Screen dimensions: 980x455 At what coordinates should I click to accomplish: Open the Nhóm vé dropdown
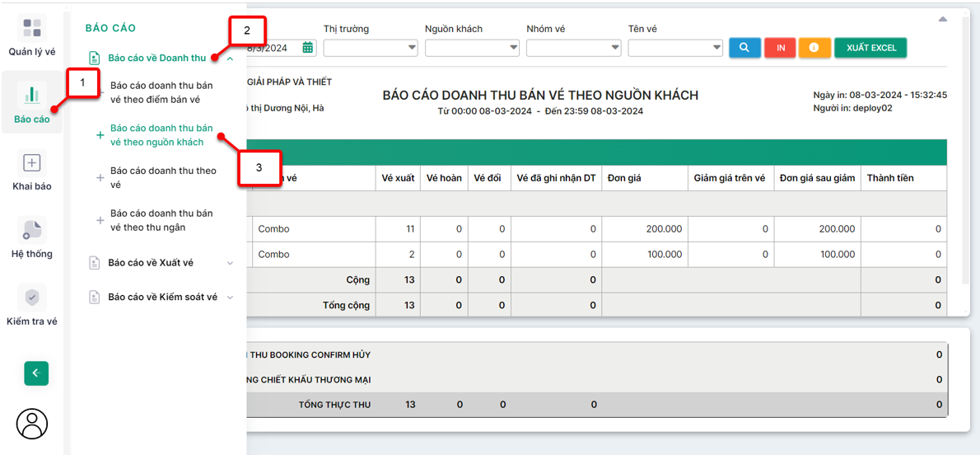pos(573,48)
